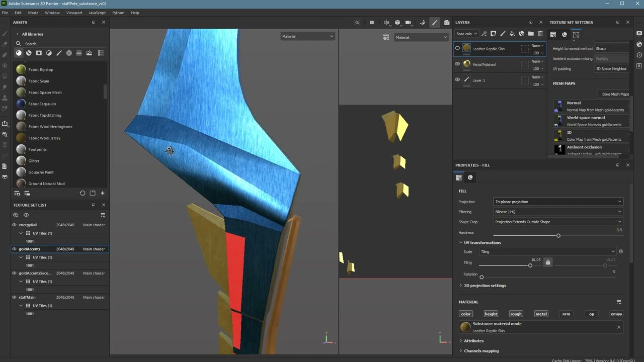Add a folder in the Layers panel
The height and width of the screenshot is (362, 644).
point(531,34)
